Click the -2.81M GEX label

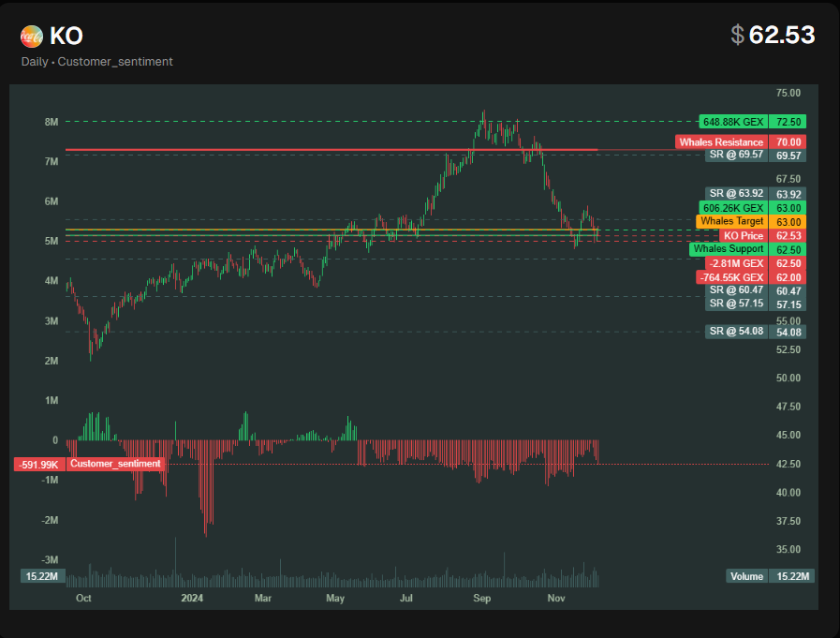[737, 263]
